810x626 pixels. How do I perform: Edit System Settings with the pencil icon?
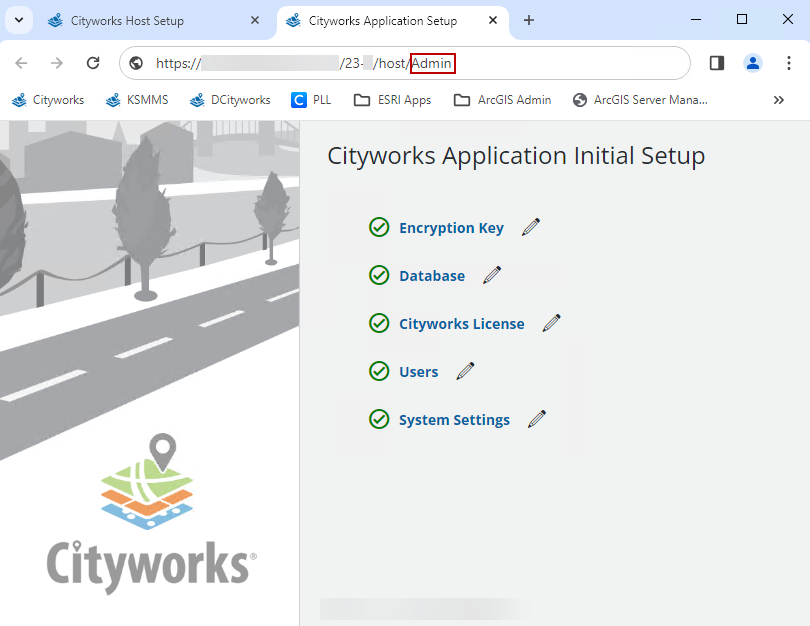pyautogui.click(x=537, y=419)
